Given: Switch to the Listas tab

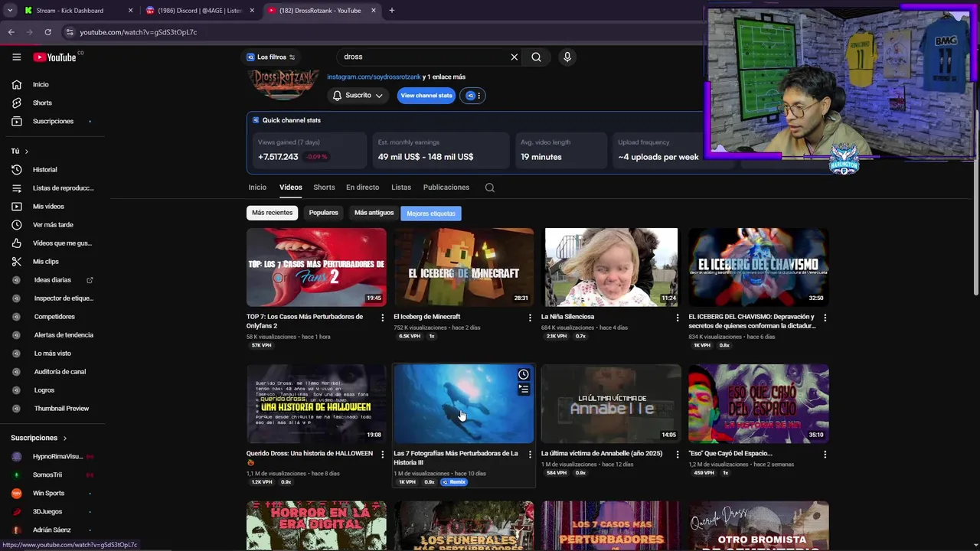Looking at the screenshot, I should click(401, 187).
